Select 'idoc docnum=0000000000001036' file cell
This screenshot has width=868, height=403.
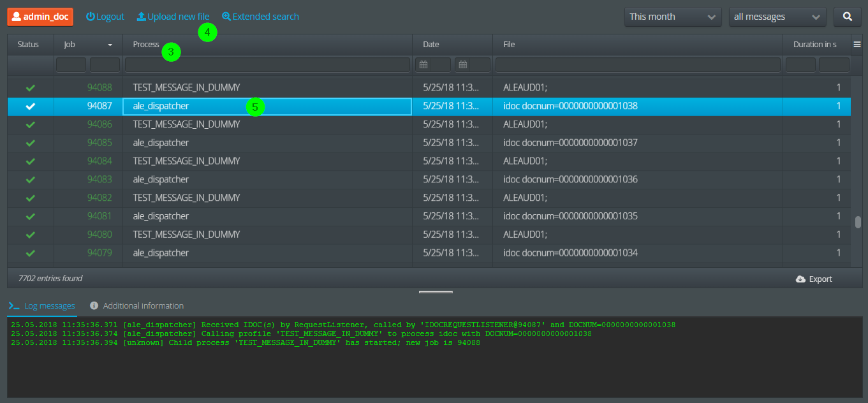pyautogui.click(x=570, y=180)
